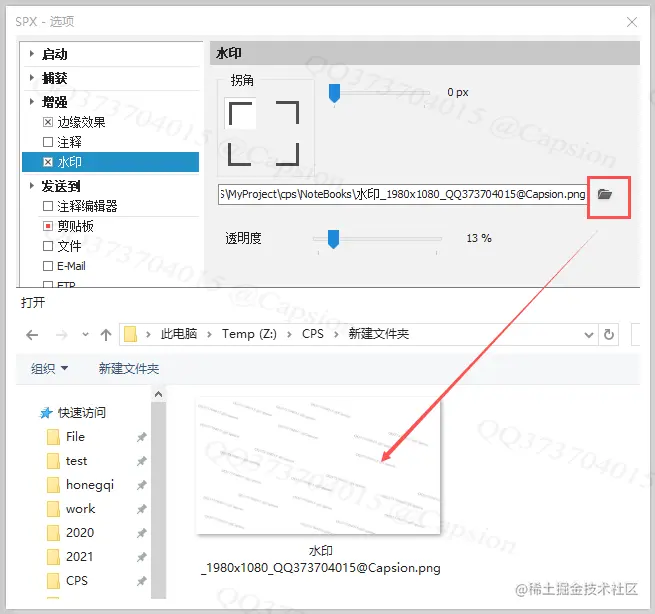Click the 水印_1980x1080 file name
The width and height of the screenshot is (655, 614).
[x=321, y=560]
